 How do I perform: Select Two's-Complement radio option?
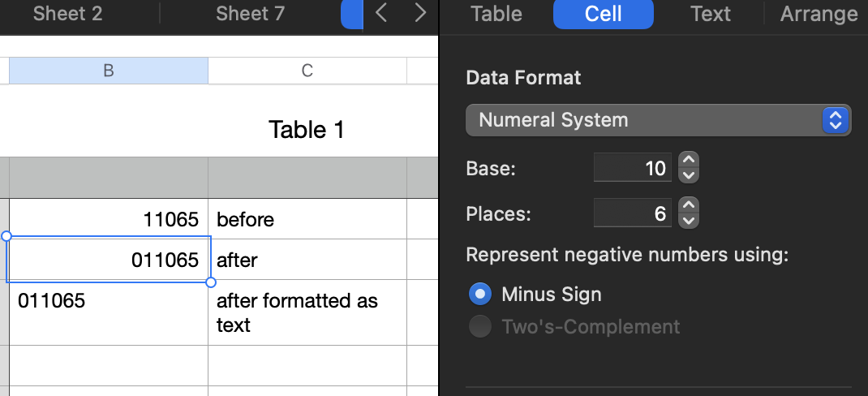(x=481, y=327)
